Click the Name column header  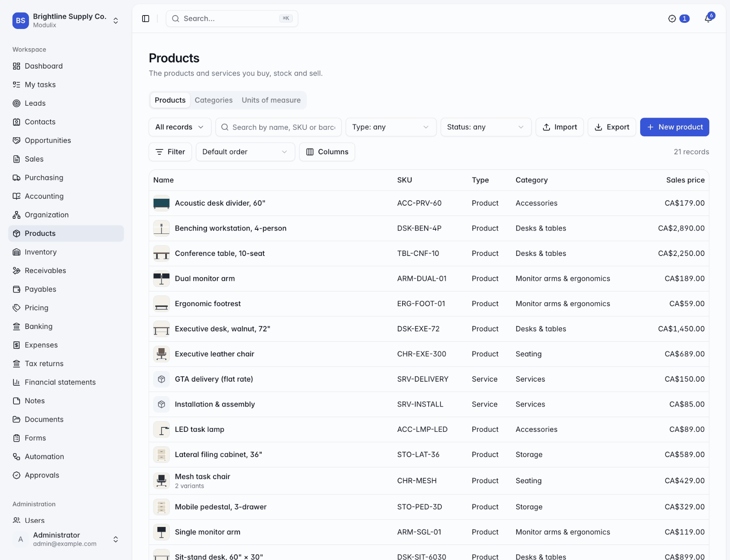point(163,180)
